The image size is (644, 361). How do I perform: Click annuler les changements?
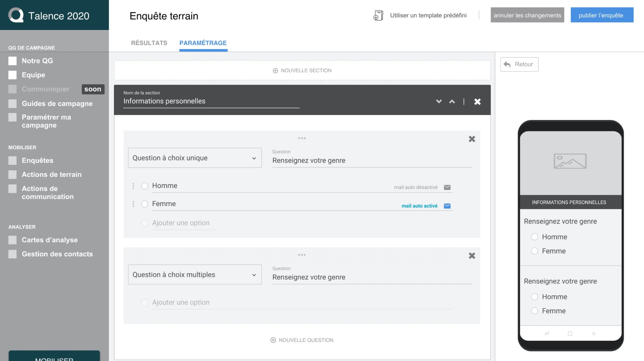click(527, 15)
